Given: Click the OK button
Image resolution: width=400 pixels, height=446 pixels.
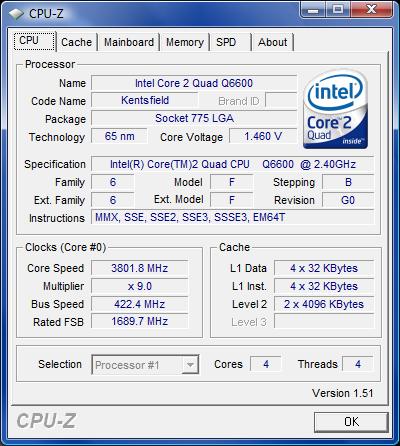Looking at the screenshot, I should (x=351, y=422).
